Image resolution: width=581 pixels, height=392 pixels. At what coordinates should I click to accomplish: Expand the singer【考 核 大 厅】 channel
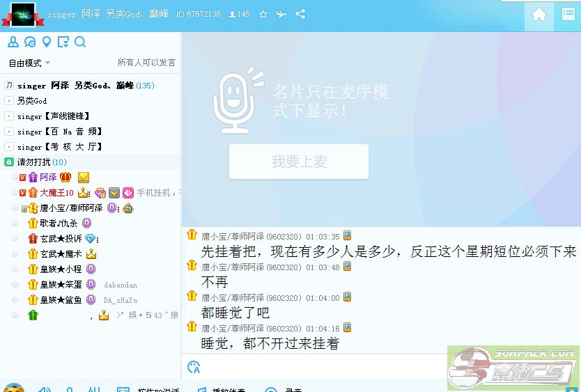[9, 147]
